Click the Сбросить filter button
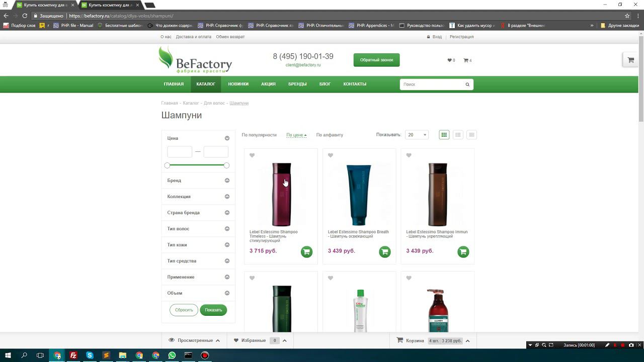Viewport: 644px width, 362px height. click(184, 310)
